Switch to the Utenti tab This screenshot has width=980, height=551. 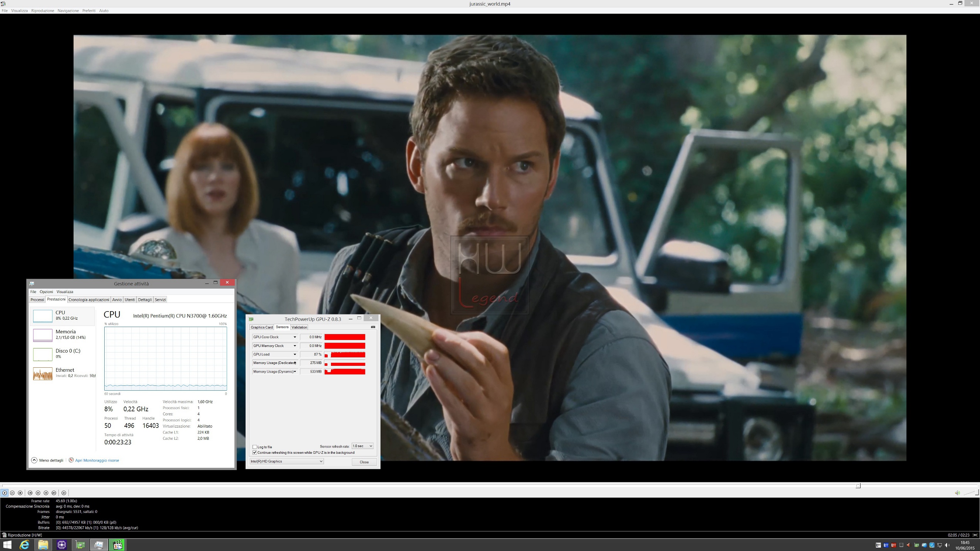[x=130, y=300]
